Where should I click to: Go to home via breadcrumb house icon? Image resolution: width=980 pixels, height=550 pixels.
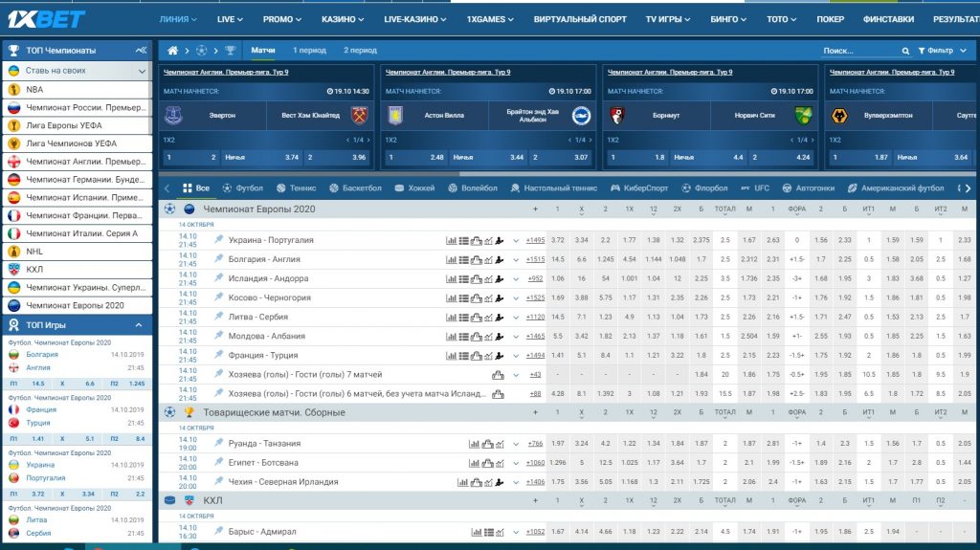tap(172, 50)
